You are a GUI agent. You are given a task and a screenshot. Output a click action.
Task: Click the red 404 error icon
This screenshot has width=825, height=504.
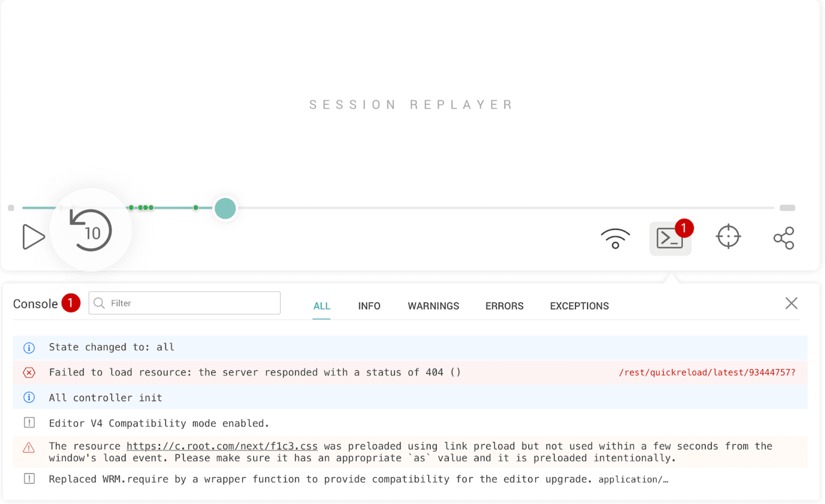coord(29,373)
